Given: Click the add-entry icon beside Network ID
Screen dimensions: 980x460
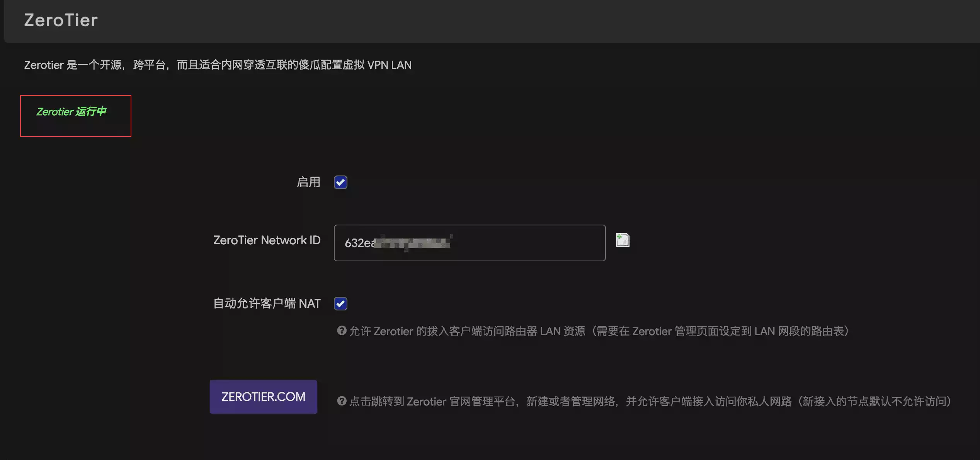Looking at the screenshot, I should pos(623,240).
